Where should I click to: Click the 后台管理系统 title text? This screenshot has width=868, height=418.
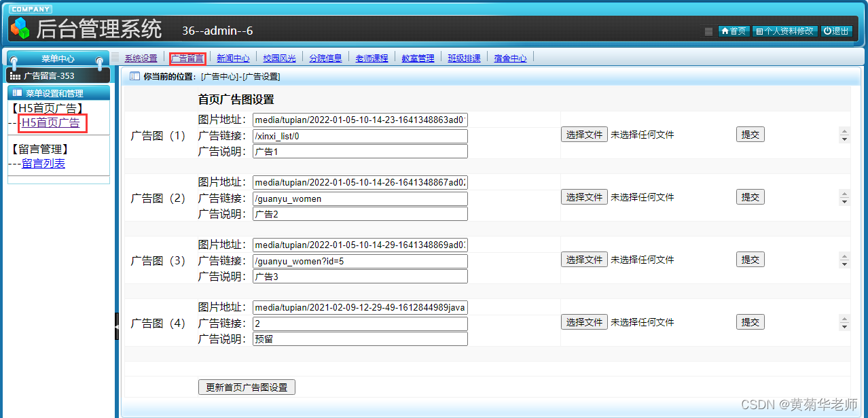click(99, 29)
